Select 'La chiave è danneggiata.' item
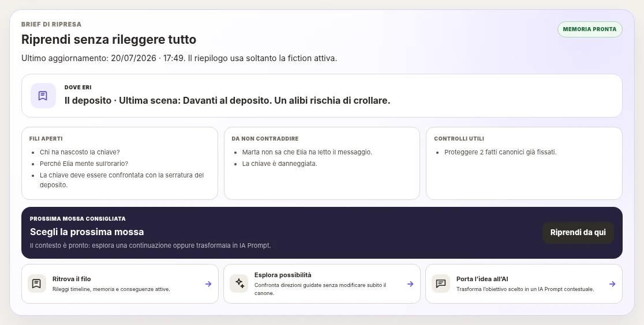This screenshot has height=325, width=644. pyautogui.click(x=280, y=164)
